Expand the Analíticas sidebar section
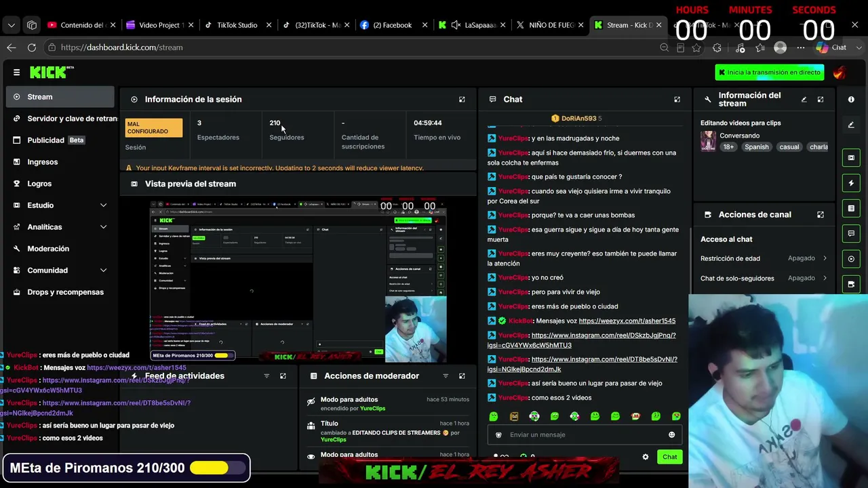Image resolution: width=868 pixels, height=488 pixels. click(x=103, y=227)
